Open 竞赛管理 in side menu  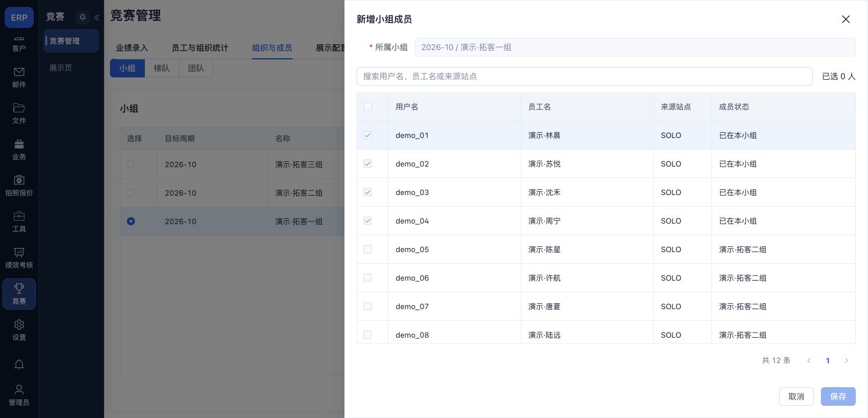point(71,41)
